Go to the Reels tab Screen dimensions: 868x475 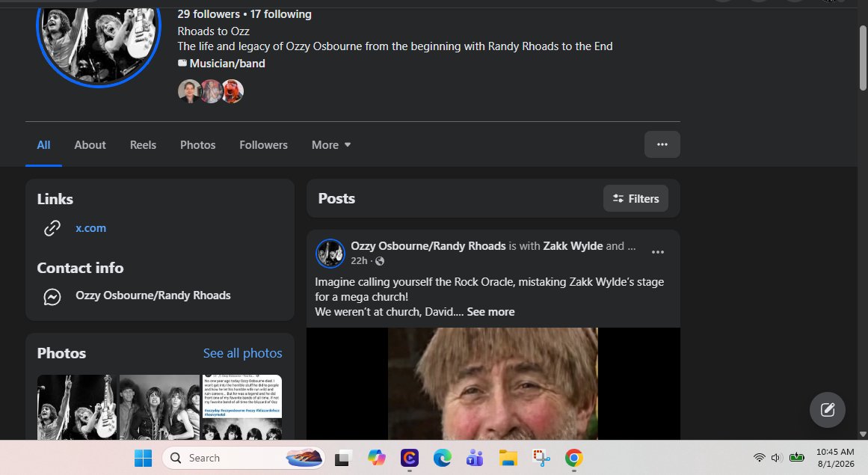pyautogui.click(x=143, y=145)
